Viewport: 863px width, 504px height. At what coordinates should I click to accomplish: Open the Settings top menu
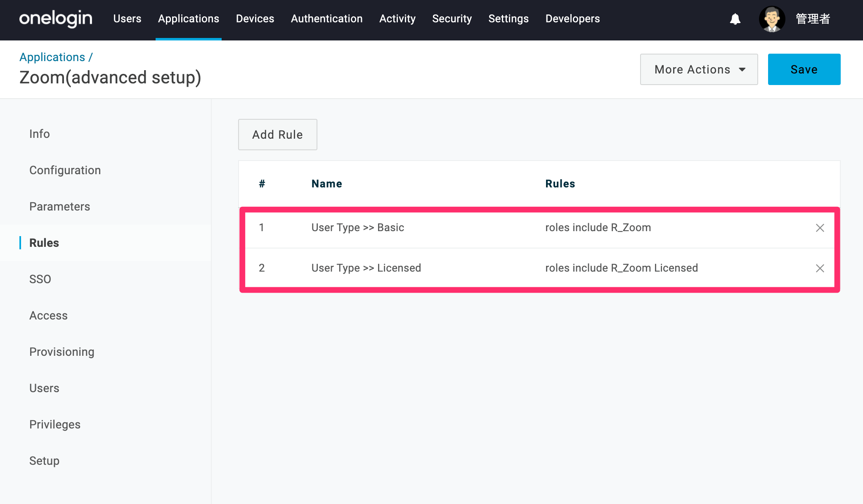click(508, 19)
